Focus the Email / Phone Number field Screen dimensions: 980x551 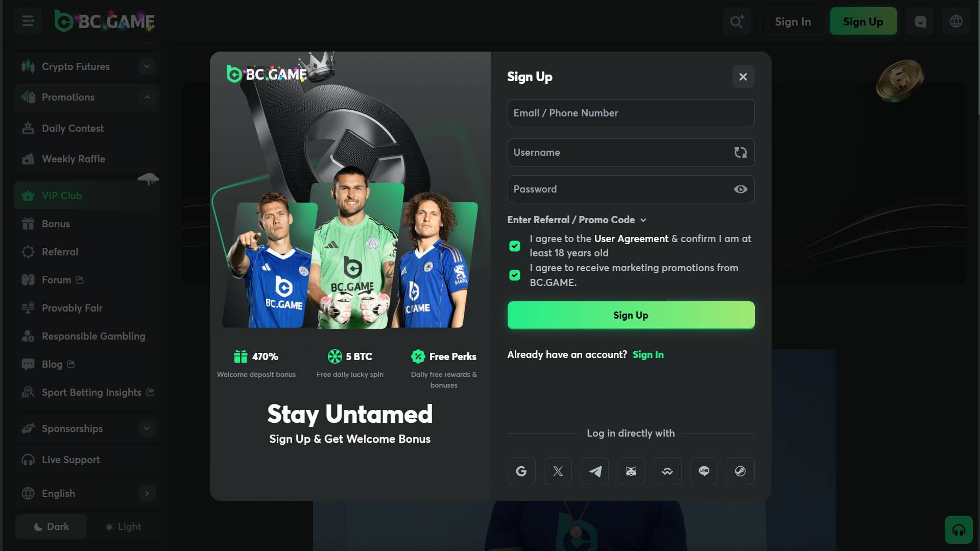pos(631,113)
